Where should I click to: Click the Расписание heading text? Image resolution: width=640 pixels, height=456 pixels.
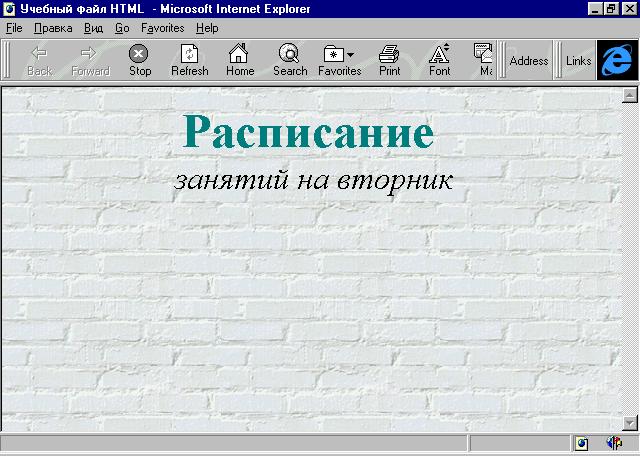point(308,131)
